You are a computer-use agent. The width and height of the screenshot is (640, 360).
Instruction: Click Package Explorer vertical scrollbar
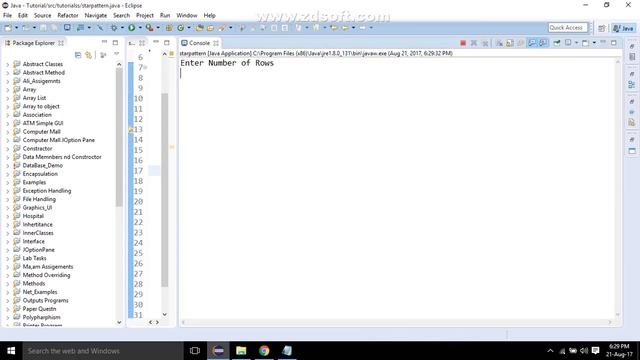(x=119, y=137)
